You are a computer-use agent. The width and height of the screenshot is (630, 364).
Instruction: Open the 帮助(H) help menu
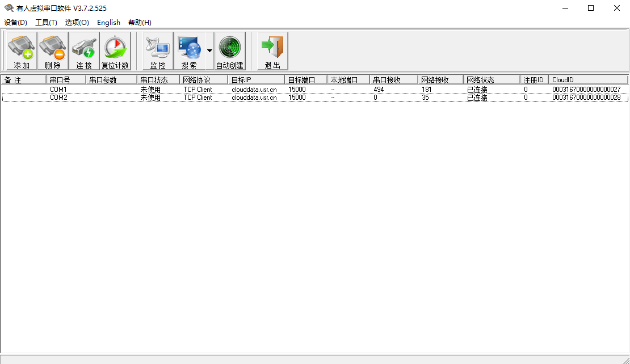pos(140,23)
